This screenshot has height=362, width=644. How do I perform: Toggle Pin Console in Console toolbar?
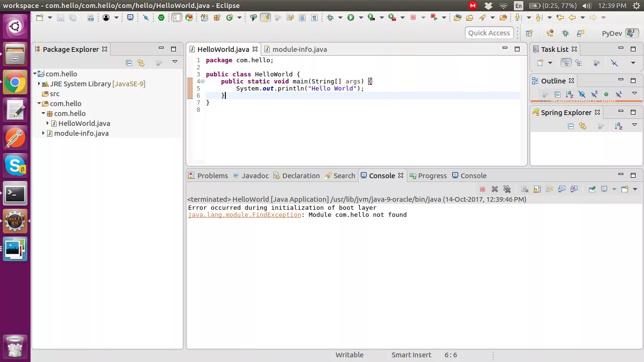tap(592, 189)
